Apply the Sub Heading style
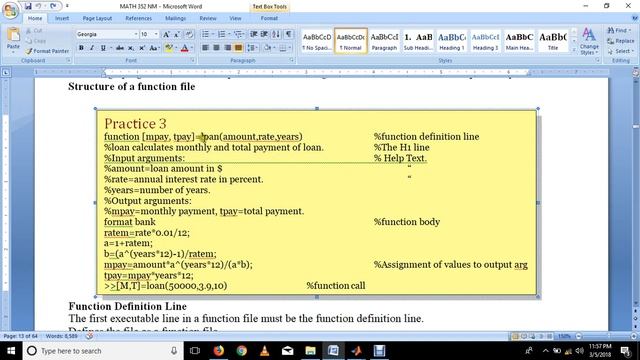640x360 pixels. point(418,41)
